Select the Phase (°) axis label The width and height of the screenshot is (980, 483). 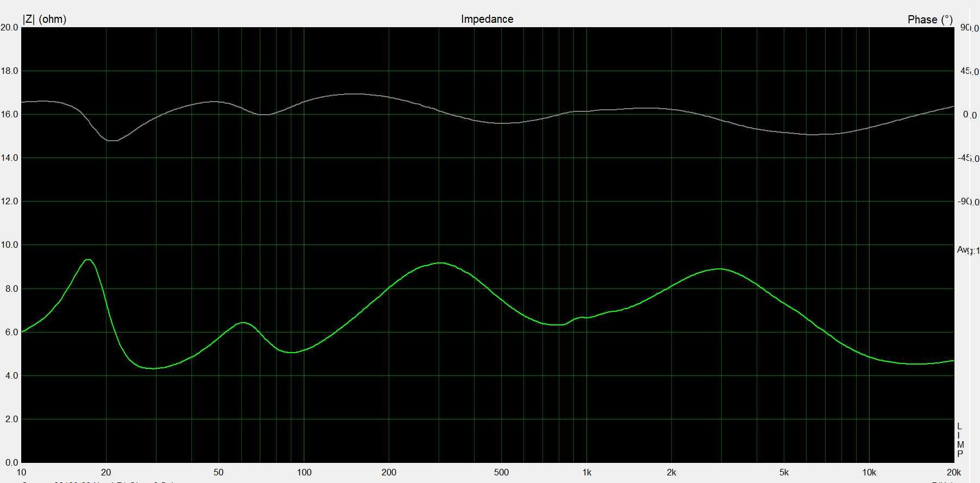tap(930, 20)
